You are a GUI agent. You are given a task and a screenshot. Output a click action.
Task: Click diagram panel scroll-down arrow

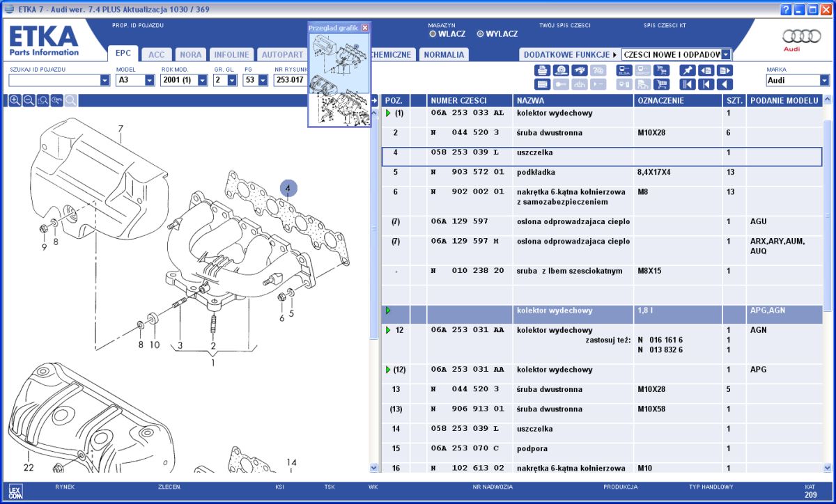click(x=373, y=468)
